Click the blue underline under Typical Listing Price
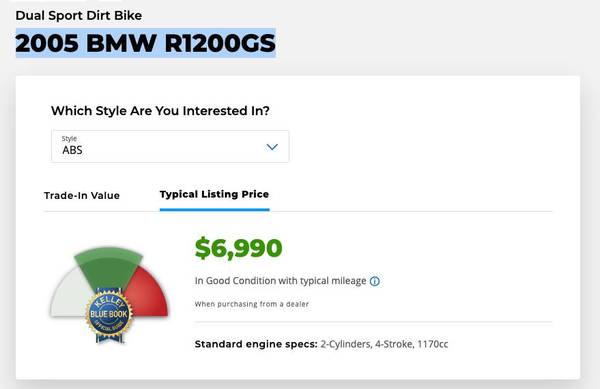 click(x=215, y=210)
